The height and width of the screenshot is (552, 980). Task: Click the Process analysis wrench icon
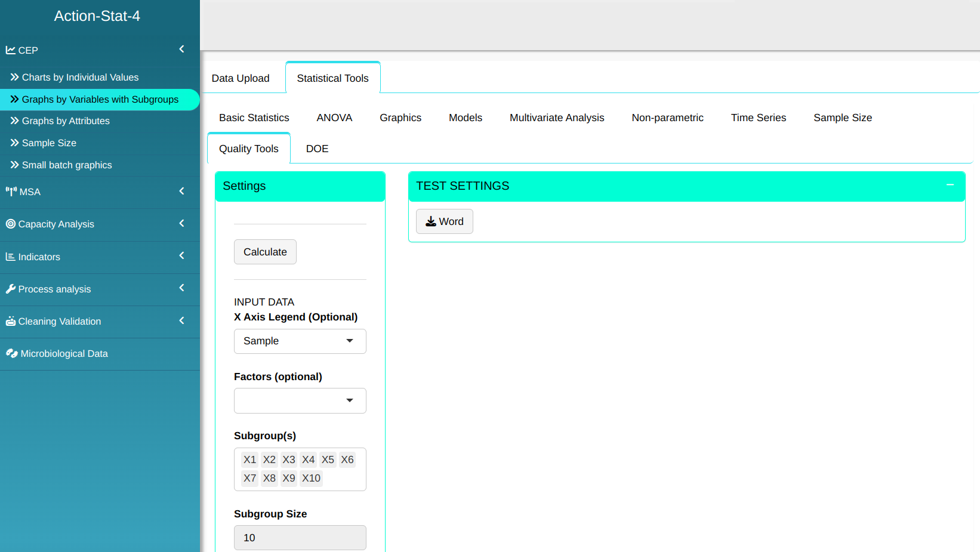click(11, 289)
